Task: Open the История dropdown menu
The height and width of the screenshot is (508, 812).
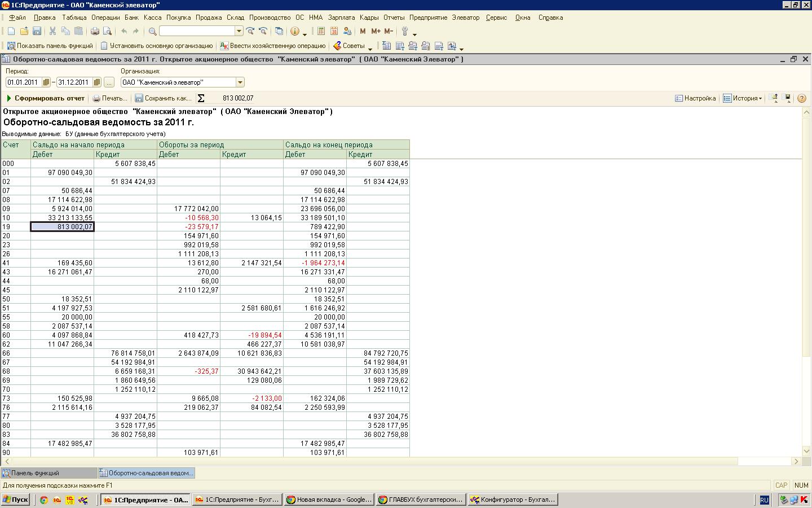Action: pos(743,98)
